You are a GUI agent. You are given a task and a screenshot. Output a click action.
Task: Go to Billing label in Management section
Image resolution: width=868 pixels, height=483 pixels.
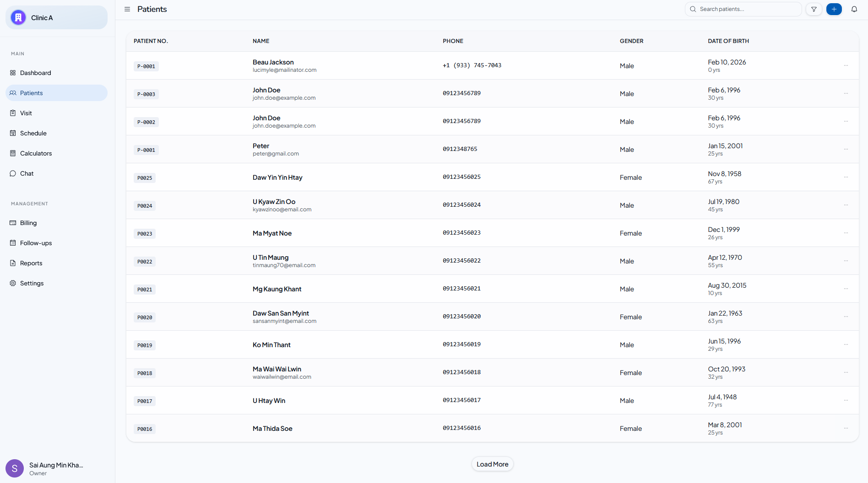[x=28, y=223]
